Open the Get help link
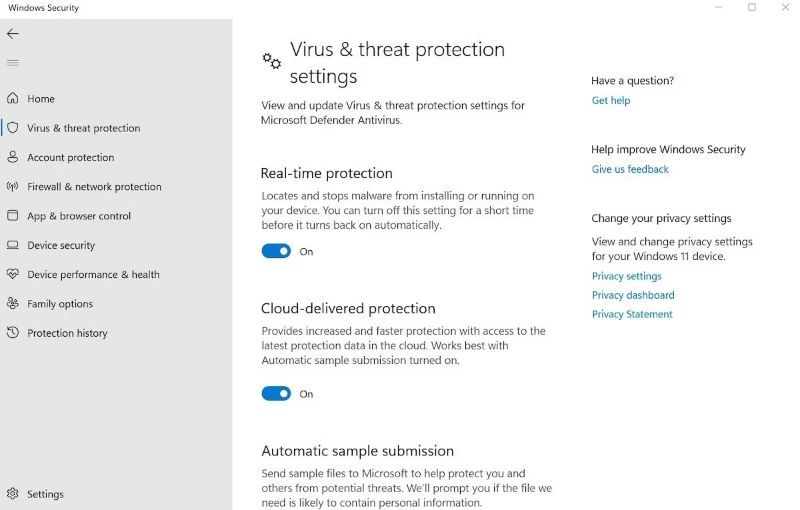 [611, 101]
